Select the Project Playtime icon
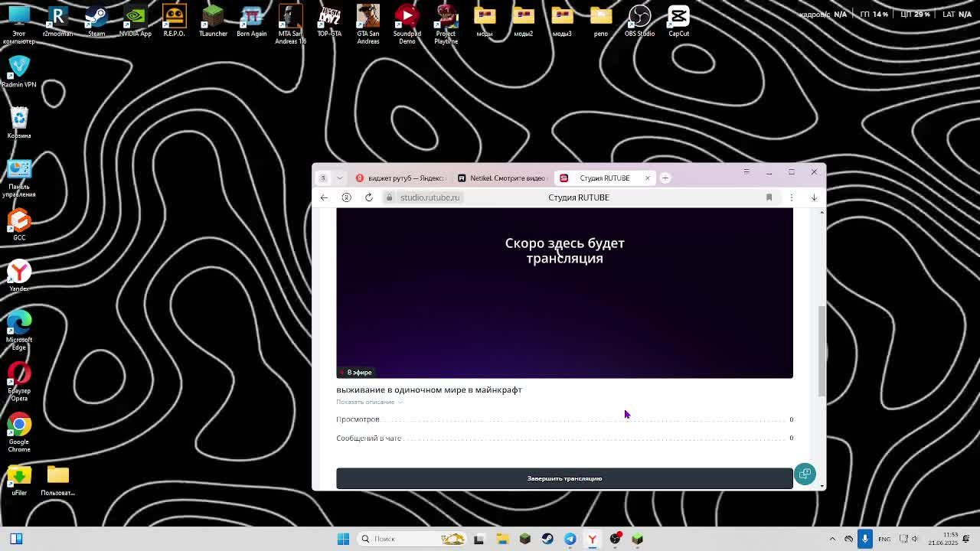980x551 pixels. pos(446,24)
